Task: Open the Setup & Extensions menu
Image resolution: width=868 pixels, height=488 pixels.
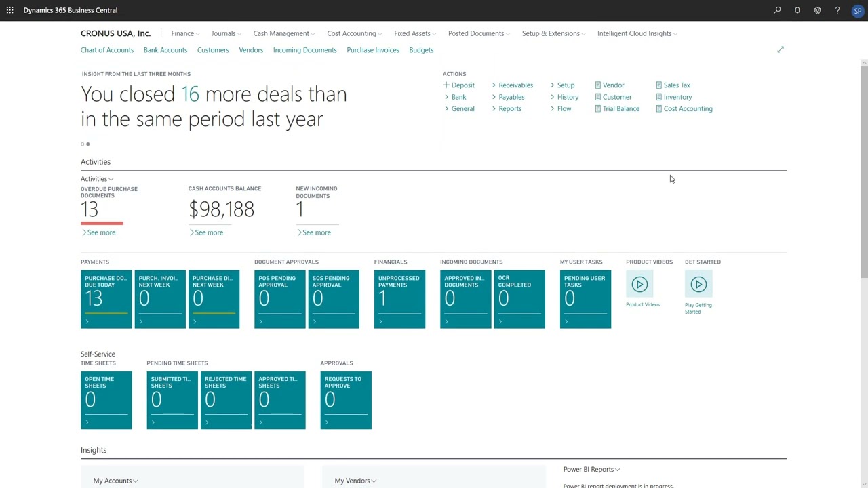Action: click(x=553, y=33)
